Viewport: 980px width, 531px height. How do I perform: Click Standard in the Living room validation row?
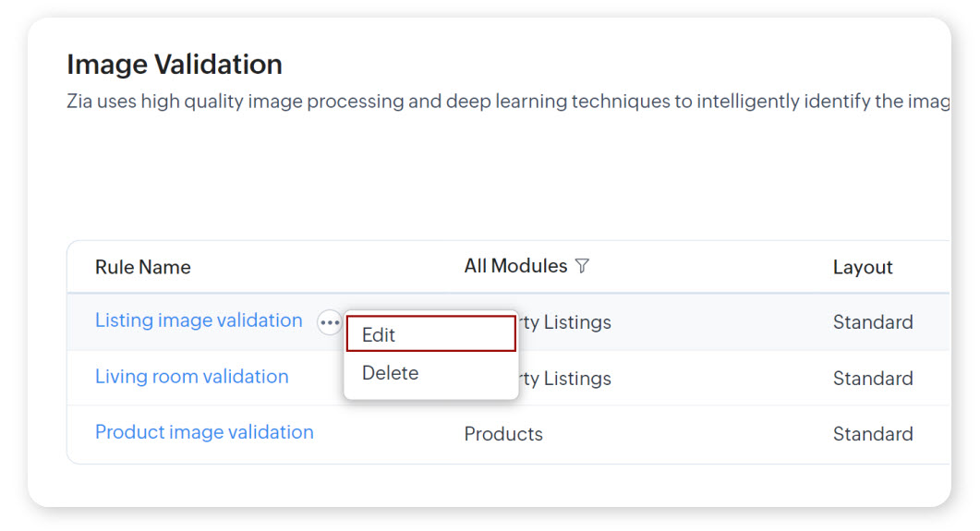pos(873,379)
